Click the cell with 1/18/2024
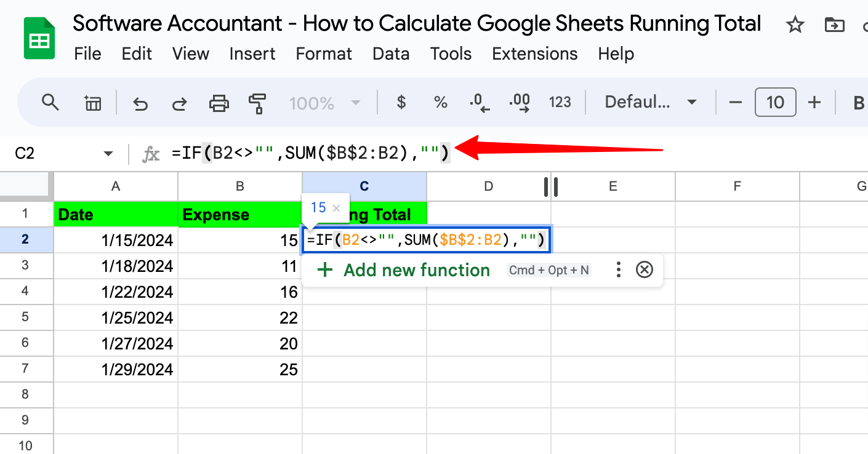 [x=116, y=266]
